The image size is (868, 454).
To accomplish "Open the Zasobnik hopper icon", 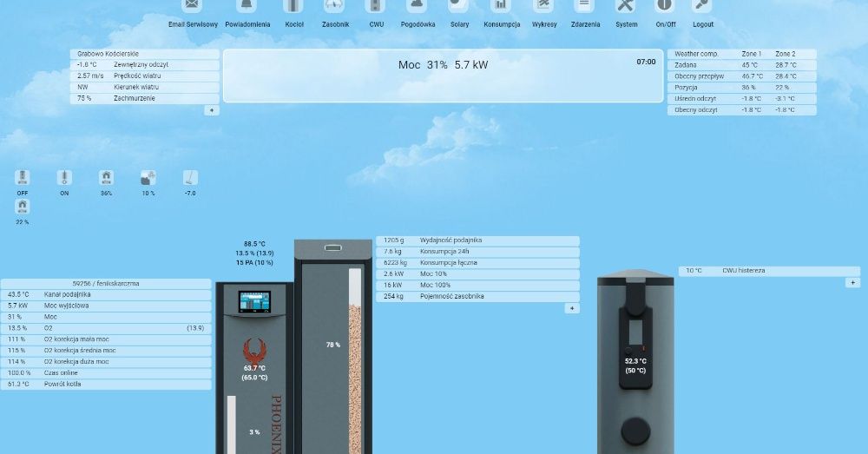I will 334,5.
